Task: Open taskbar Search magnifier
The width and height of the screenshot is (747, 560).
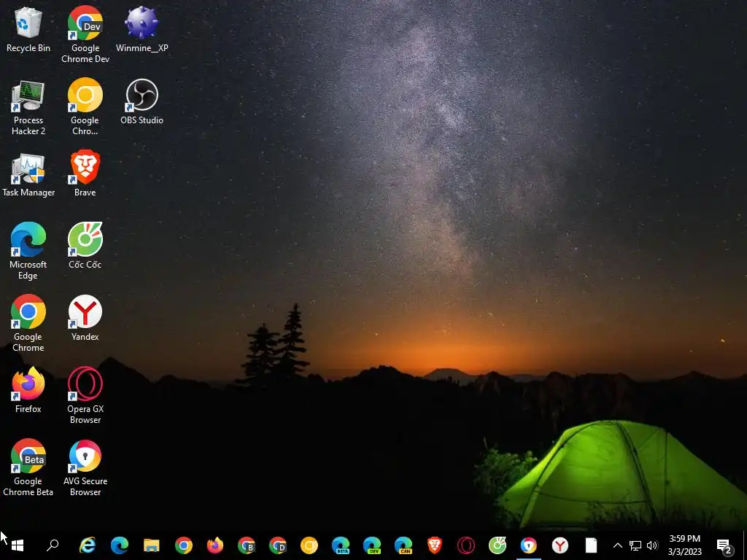Action: pos(53,545)
